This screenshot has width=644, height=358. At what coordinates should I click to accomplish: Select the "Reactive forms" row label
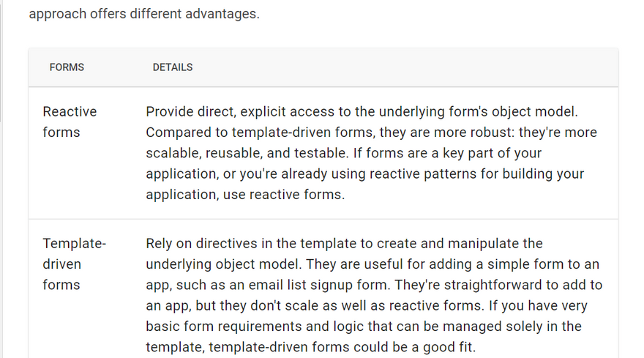tap(70, 122)
